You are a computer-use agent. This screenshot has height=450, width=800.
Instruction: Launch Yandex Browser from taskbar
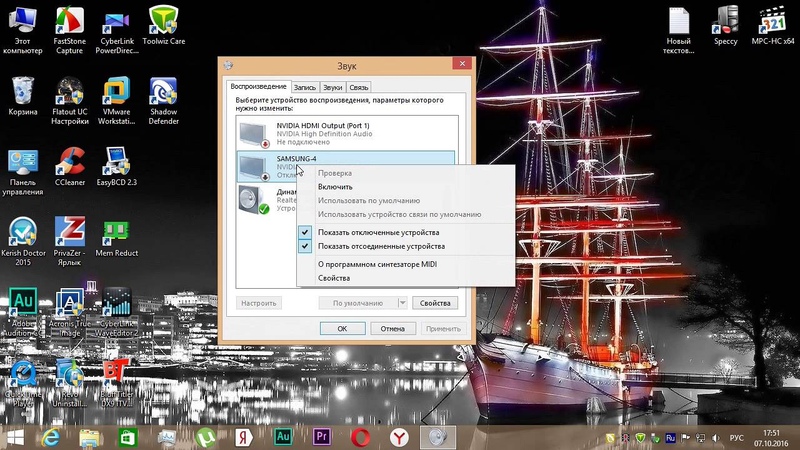399,437
